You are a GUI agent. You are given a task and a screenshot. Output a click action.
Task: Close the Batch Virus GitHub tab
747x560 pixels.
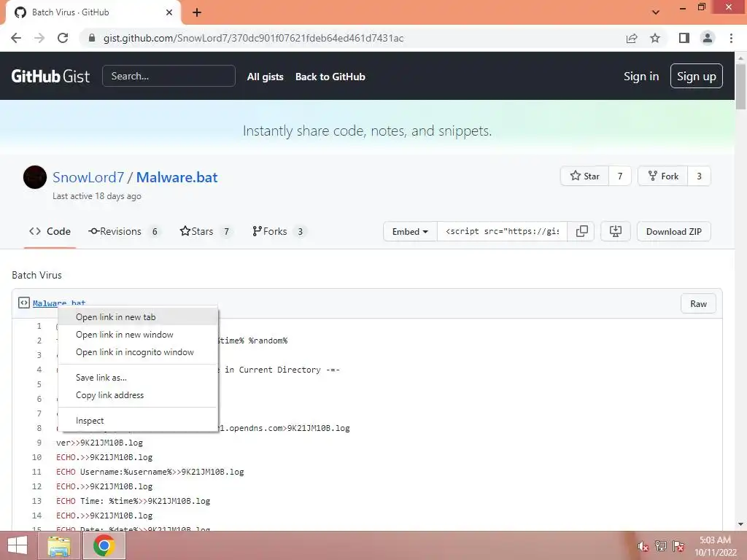point(169,12)
